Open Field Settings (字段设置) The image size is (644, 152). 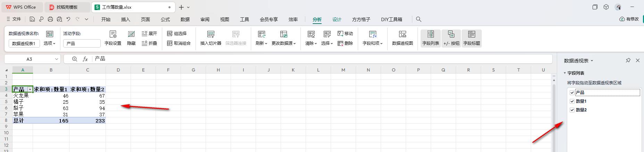113,38
